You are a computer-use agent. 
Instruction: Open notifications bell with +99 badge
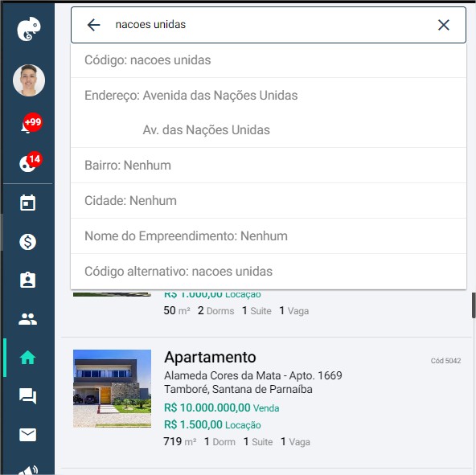[31, 124]
